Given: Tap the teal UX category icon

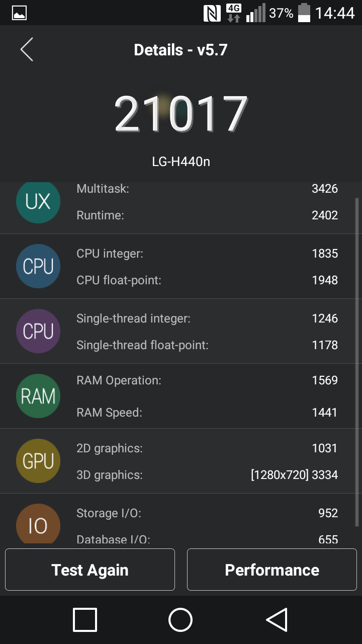Looking at the screenshot, I should [x=38, y=202].
